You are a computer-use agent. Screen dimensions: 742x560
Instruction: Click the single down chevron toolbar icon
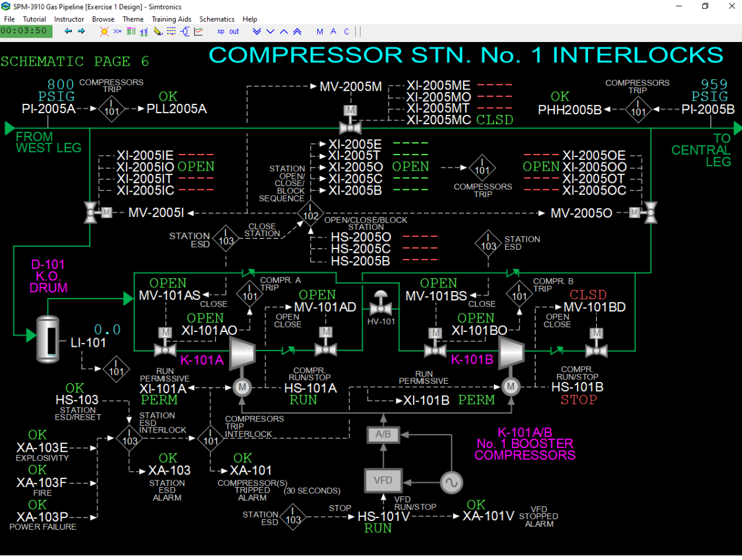click(x=271, y=32)
